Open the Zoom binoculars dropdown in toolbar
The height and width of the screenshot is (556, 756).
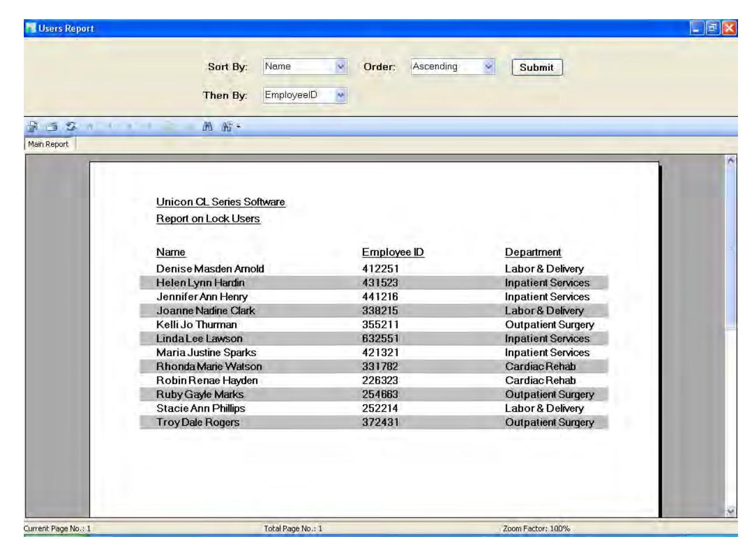point(230,126)
